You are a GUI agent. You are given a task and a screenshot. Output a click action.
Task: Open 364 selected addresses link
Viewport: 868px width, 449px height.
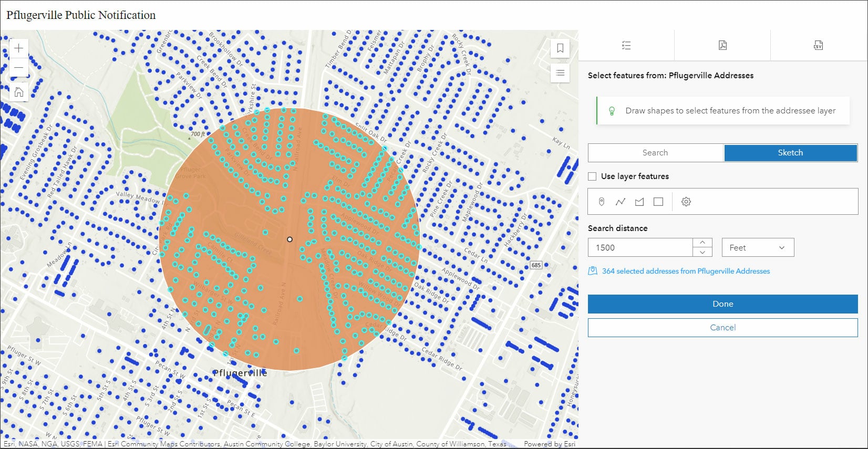pyautogui.click(x=686, y=271)
